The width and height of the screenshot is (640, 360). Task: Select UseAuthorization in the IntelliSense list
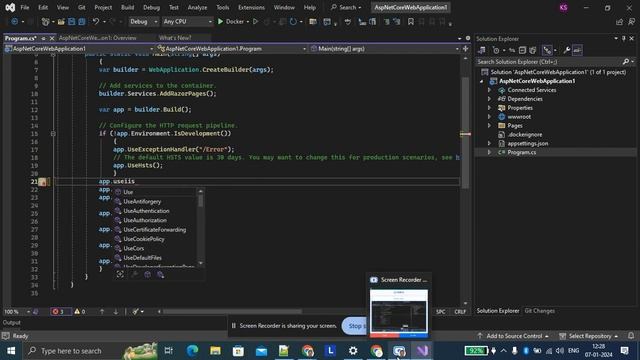coord(145,220)
